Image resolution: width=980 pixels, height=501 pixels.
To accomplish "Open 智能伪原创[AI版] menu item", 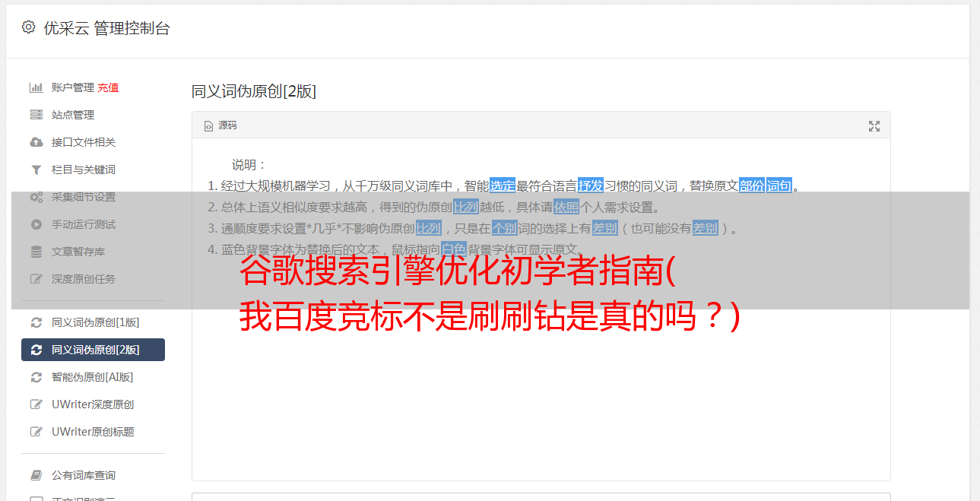I will click(x=93, y=377).
